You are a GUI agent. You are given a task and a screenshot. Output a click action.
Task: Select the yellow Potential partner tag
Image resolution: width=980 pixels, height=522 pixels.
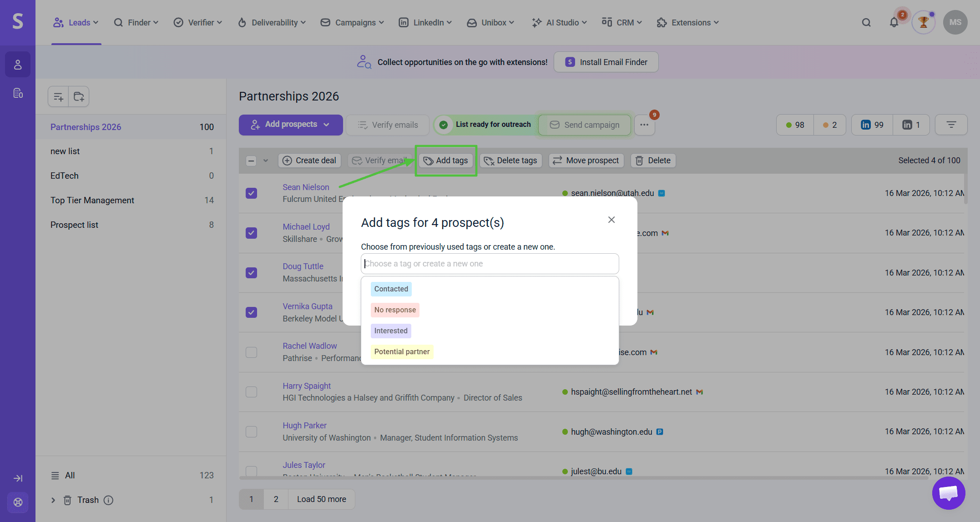pyautogui.click(x=402, y=351)
